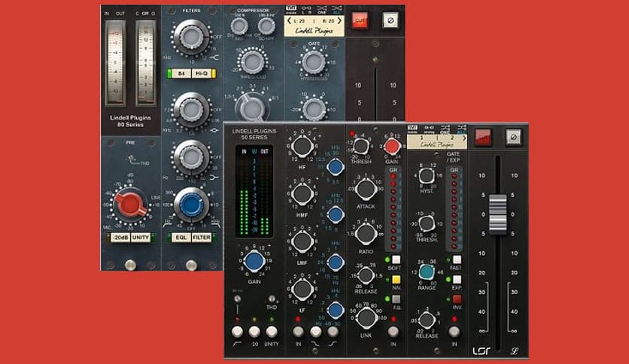Toggle the red INV. button in 50 Series gate
The height and width of the screenshot is (364, 629).
click(x=457, y=299)
